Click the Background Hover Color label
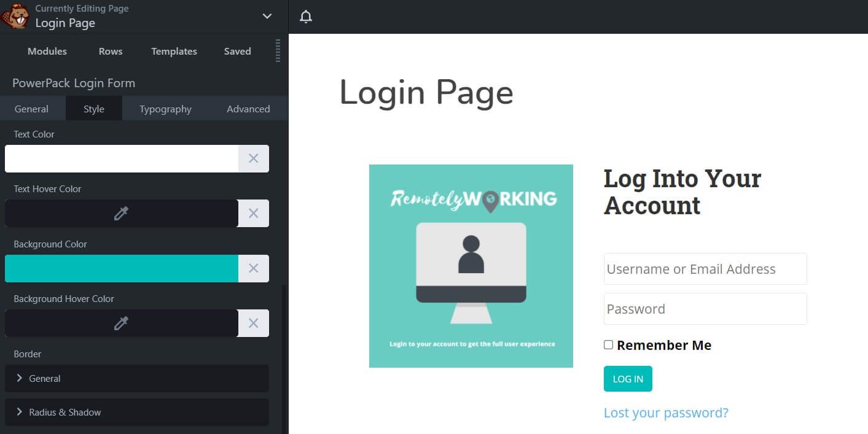Image resolution: width=868 pixels, height=434 pixels. click(64, 299)
